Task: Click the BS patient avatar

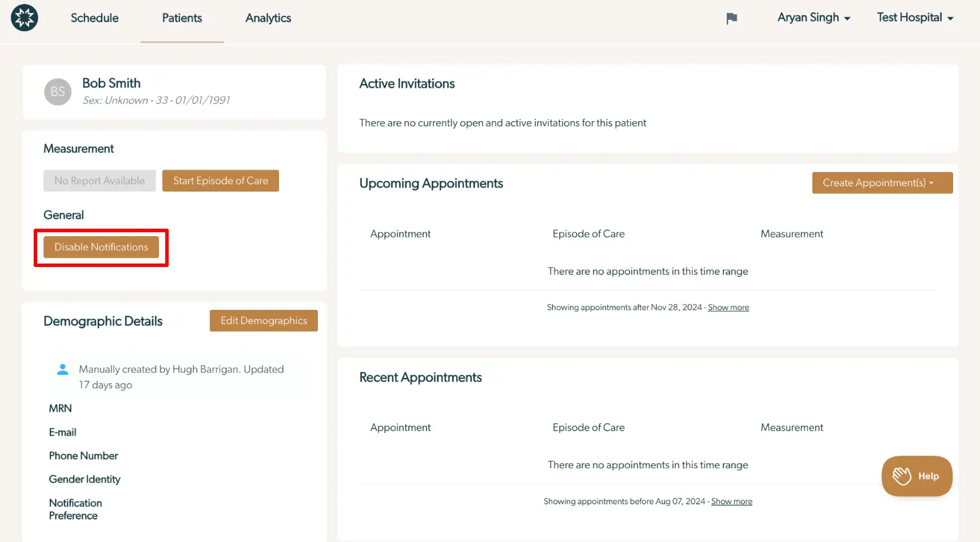Action: 57,91
